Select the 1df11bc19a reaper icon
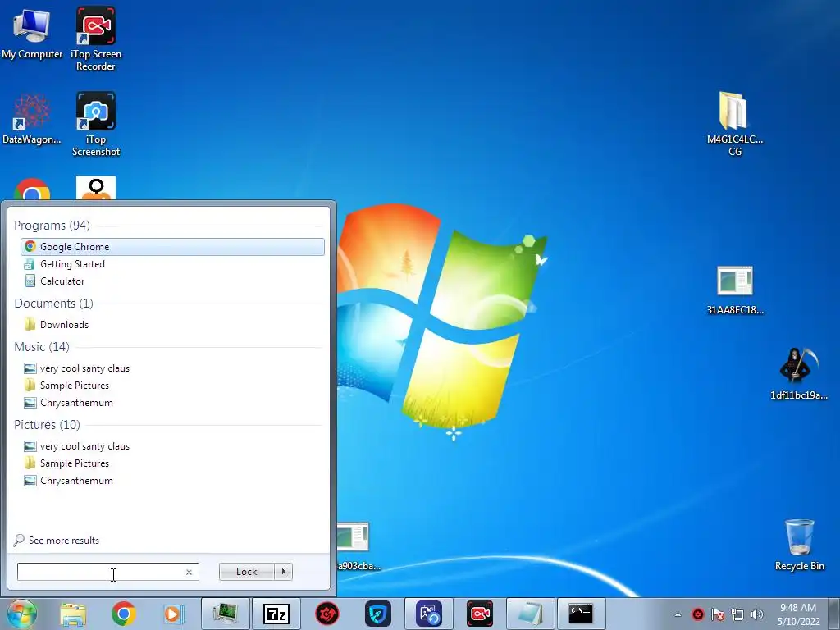The height and width of the screenshot is (630, 840). [799, 373]
